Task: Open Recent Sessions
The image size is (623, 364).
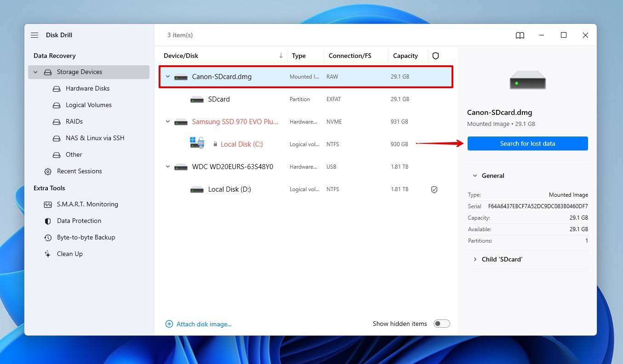Action: point(79,171)
